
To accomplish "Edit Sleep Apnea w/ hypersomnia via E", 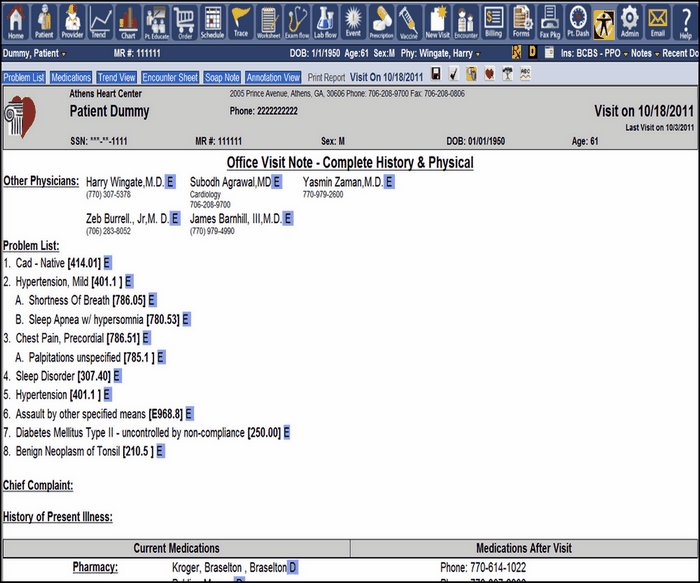I will [x=186, y=319].
